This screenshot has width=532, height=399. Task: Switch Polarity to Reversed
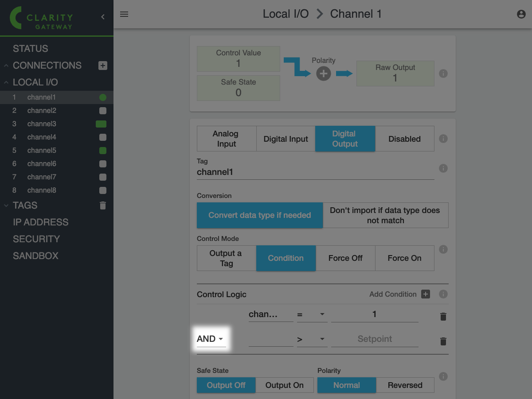(x=405, y=385)
